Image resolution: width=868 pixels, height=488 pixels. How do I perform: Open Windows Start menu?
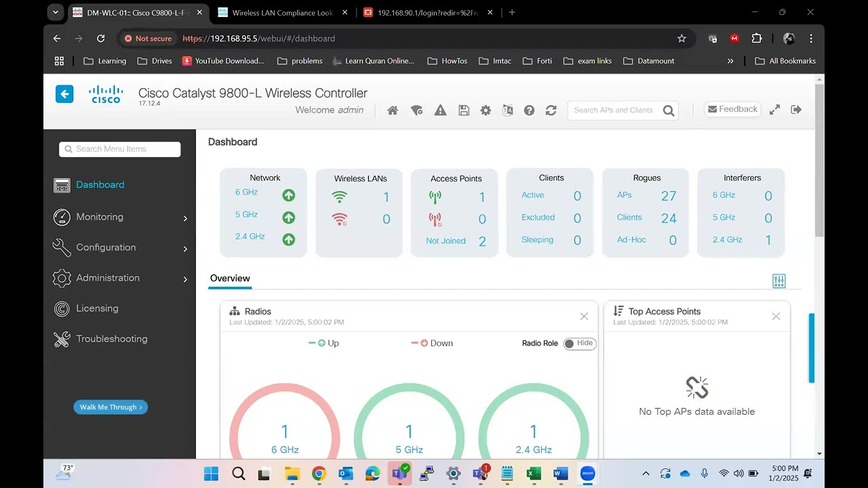pos(212,474)
